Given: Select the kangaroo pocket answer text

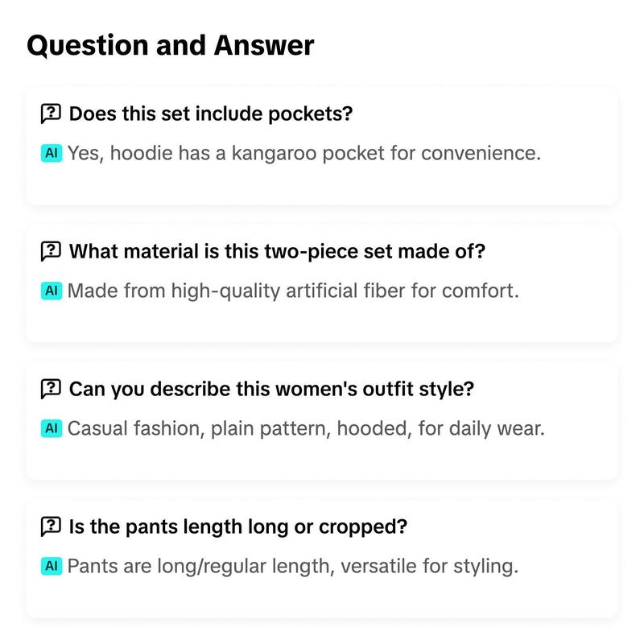Looking at the screenshot, I should [304, 153].
